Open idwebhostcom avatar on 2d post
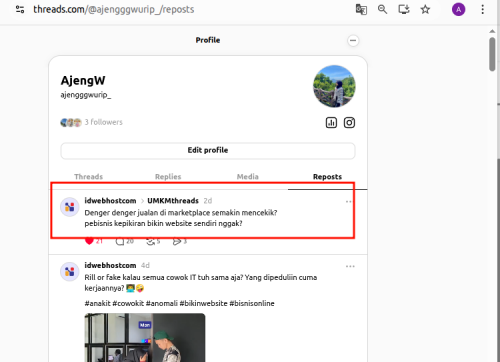The height and width of the screenshot is (362, 500). [70, 207]
